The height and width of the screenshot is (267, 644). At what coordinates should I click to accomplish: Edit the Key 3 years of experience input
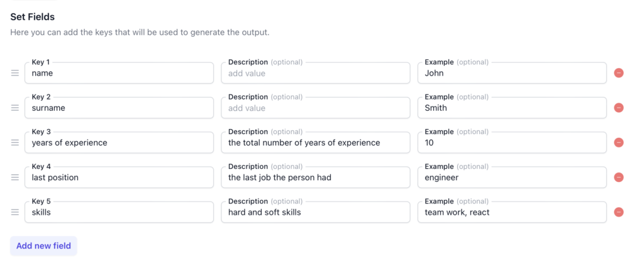point(119,143)
